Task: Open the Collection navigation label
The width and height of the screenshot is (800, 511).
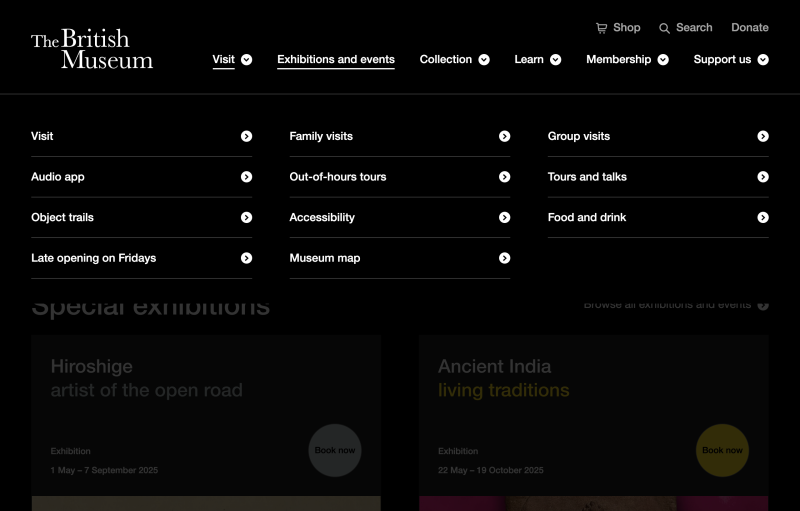Action: click(446, 60)
